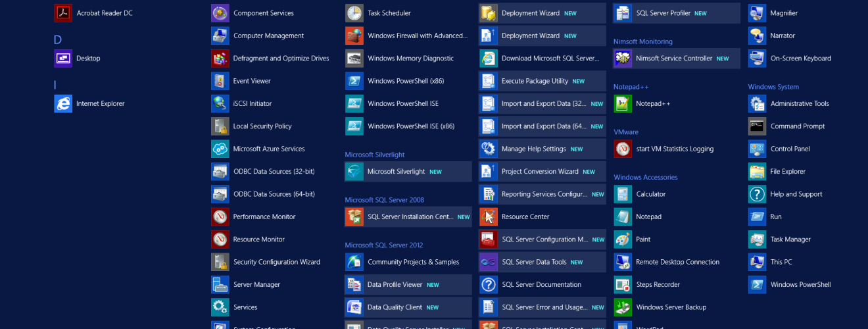Launch Remote Desktop Connection icon

[x=623, y=262]
